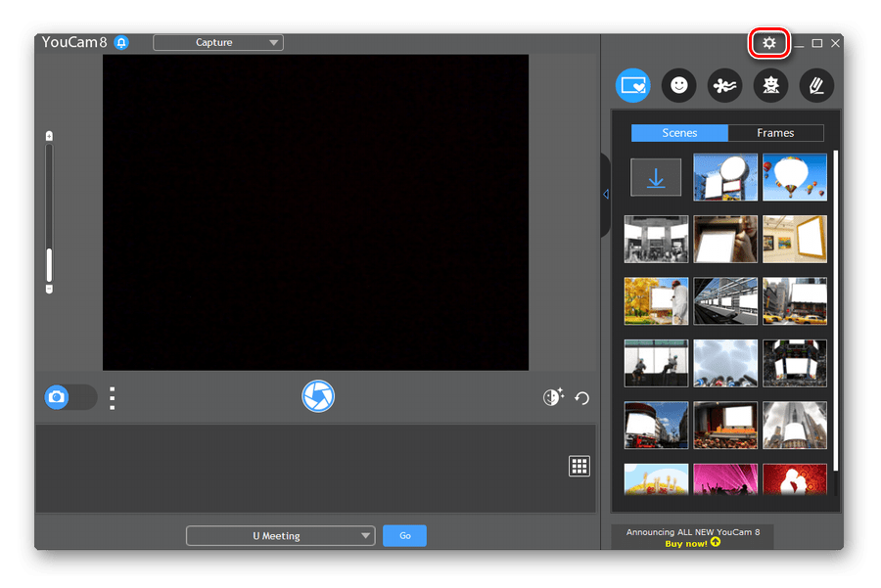Open the particle effects icon

(724, 86)
